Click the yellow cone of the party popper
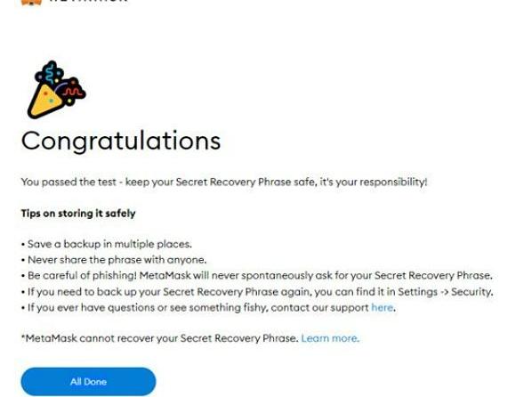The width and height of the screenshot is (532, 397). pos(44,101)
